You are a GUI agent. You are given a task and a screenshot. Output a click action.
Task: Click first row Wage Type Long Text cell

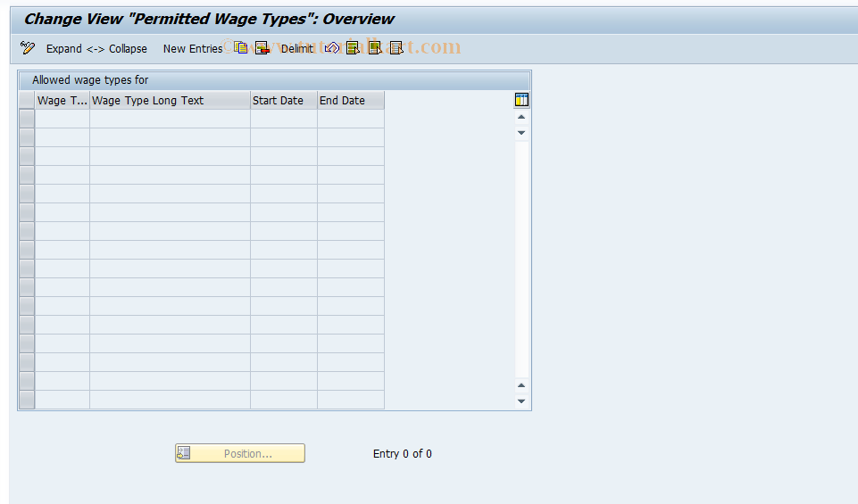170,119
